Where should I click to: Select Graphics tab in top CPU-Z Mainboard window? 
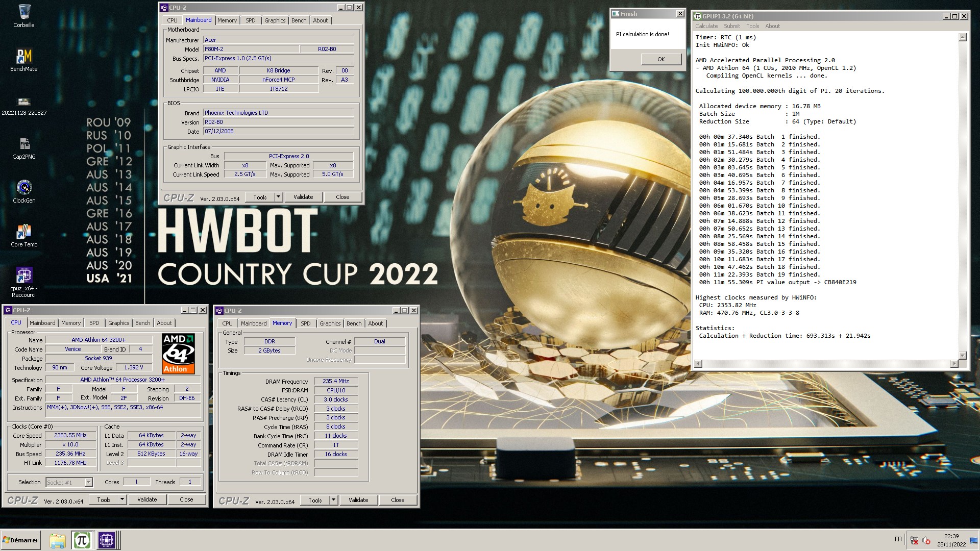tap(275, 20)
